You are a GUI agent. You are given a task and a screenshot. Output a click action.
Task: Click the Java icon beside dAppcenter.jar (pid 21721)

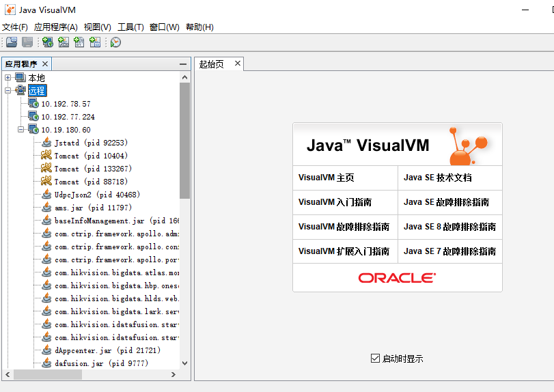tap(46, 350)
